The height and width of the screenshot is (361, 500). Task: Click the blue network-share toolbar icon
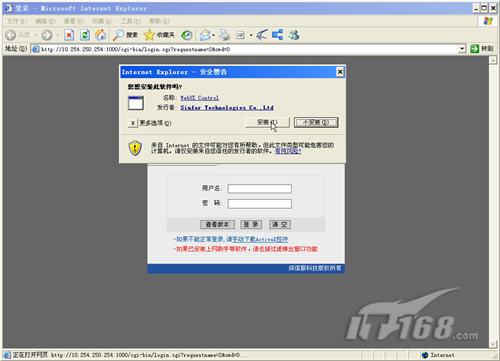[x=277, y=35]
